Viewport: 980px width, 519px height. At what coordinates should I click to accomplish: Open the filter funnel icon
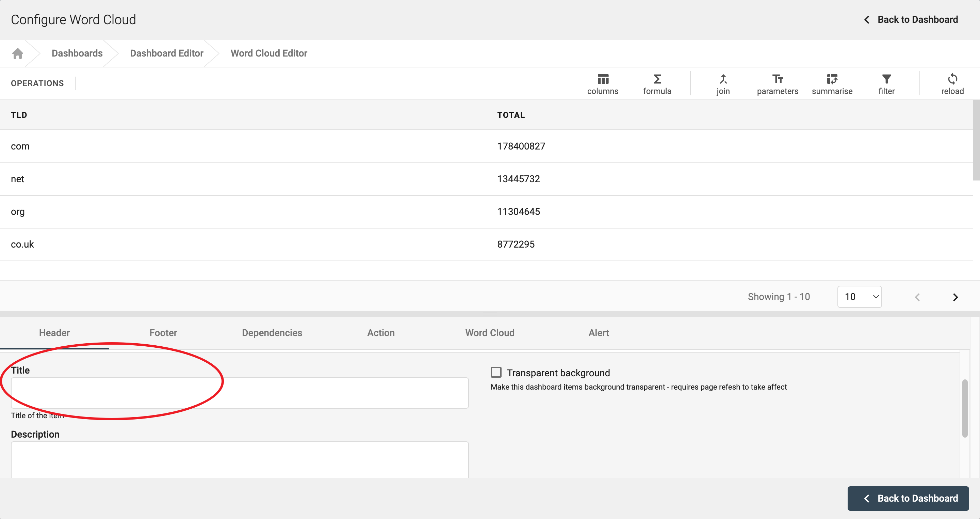[886, 79]
